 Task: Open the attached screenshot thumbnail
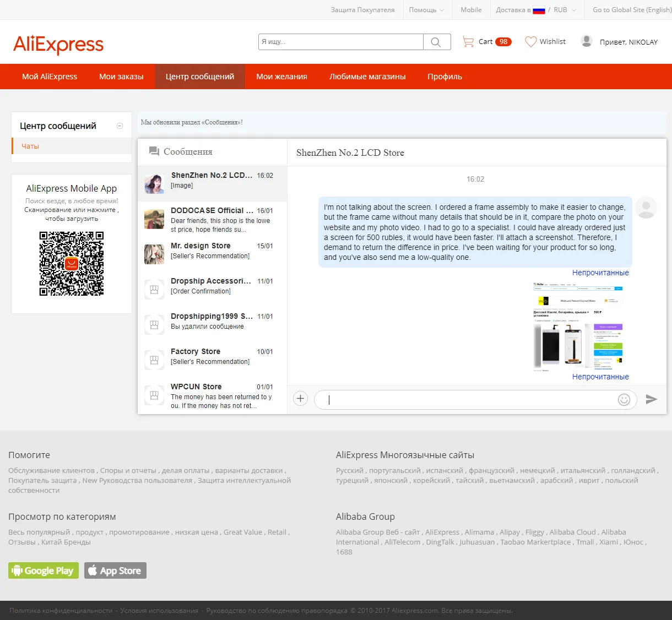point(578,326)
